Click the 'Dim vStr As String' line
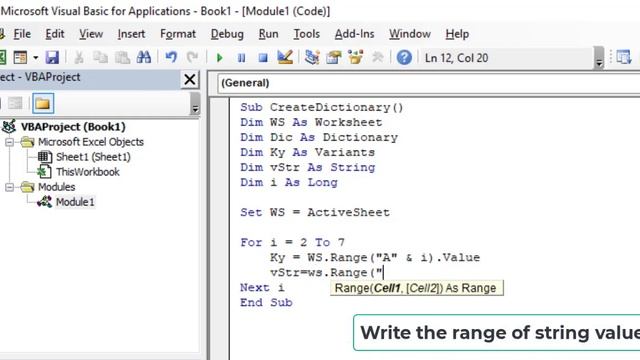This screenshot has width=640, height=360. pos(307,167)
